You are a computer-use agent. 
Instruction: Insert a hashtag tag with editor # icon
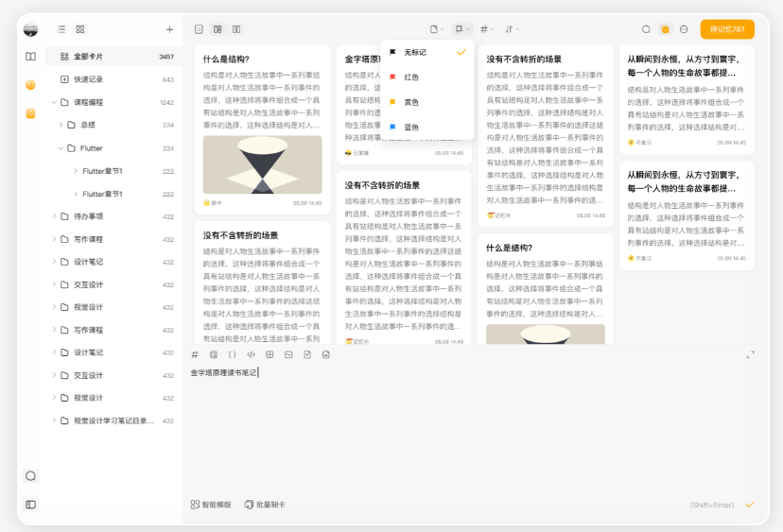click(x=195, y=355)
